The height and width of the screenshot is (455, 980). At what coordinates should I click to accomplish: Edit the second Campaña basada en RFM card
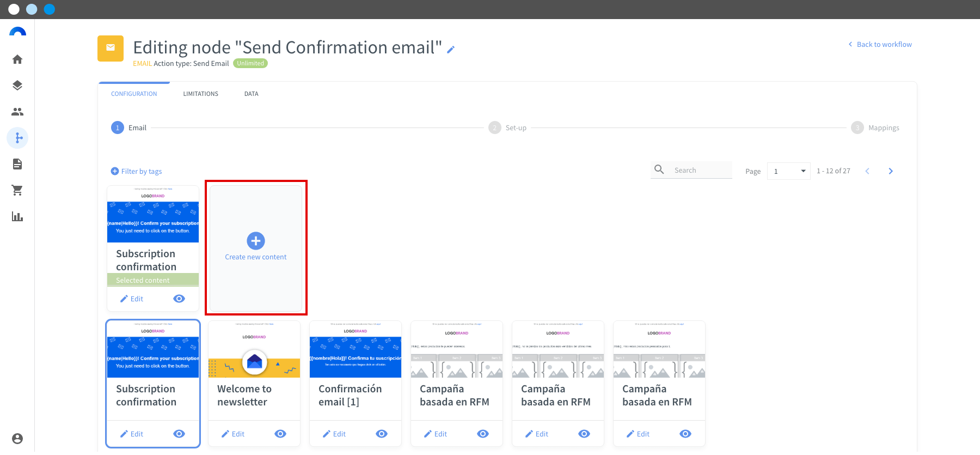click(x=537, y=434)
